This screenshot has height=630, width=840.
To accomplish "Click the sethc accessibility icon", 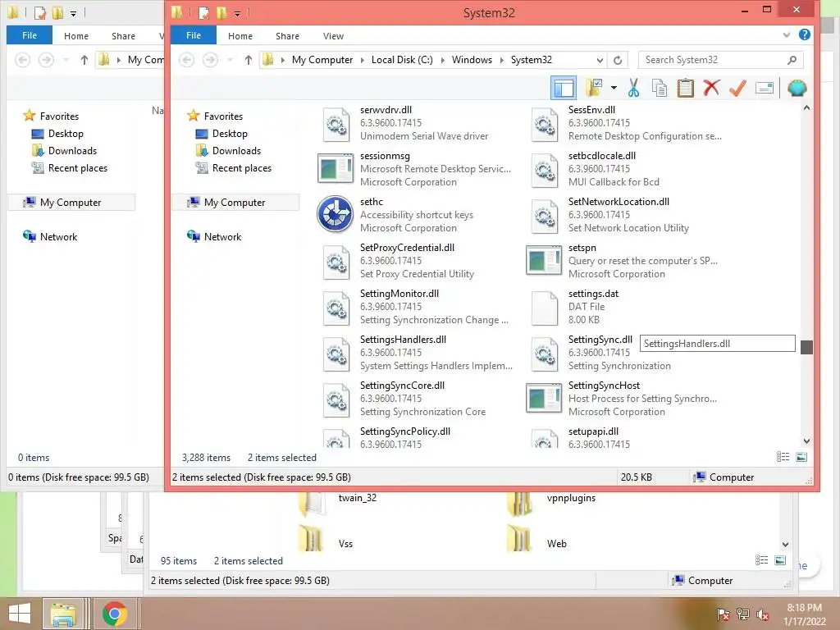I will click(335, 214).
